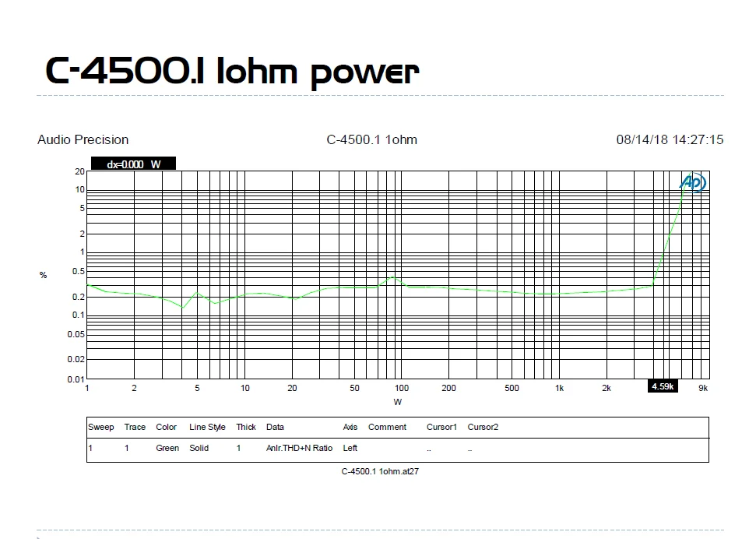Click the file name C-4500.1 1ohm.at27
Screen dimensions: 756x539
coord(380,471)
